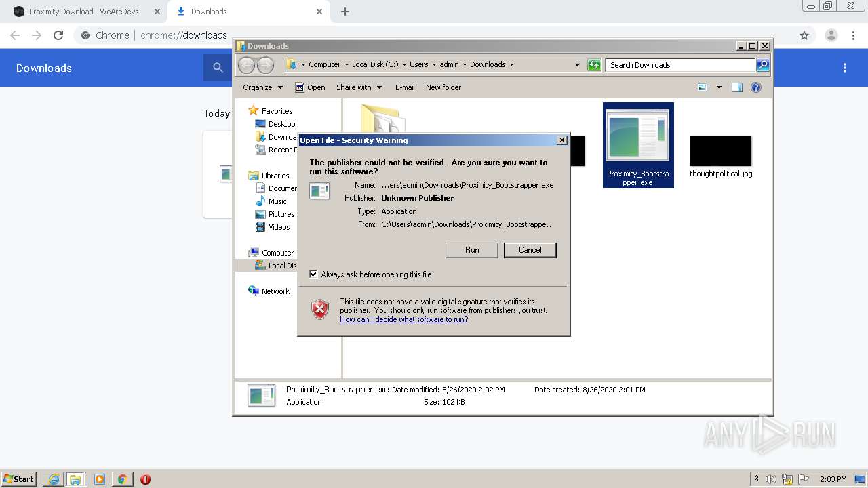Click E-mail in Explorer toolbar

405,87
